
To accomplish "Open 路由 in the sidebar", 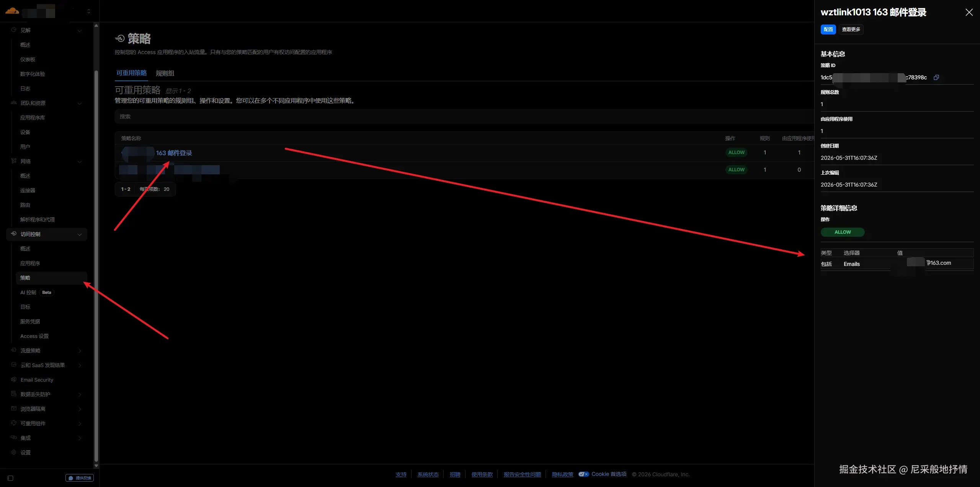I will click(x=25, y=205).
